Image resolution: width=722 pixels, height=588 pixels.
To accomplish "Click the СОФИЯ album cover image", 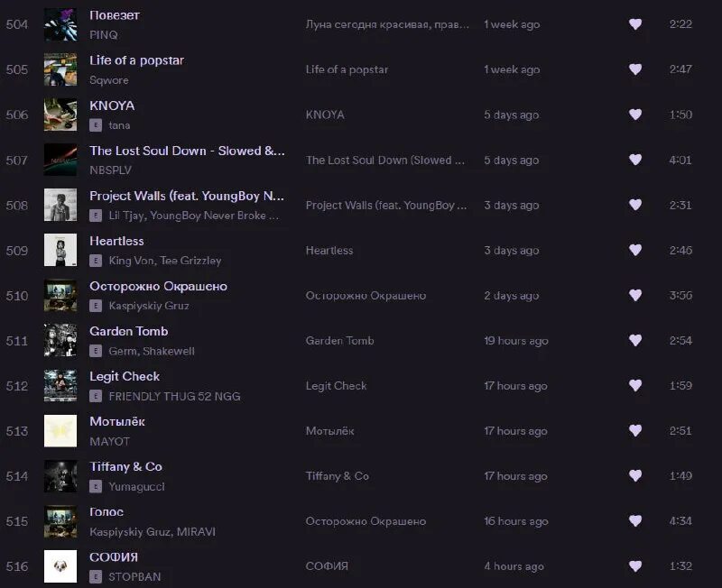I will [60, 566].
